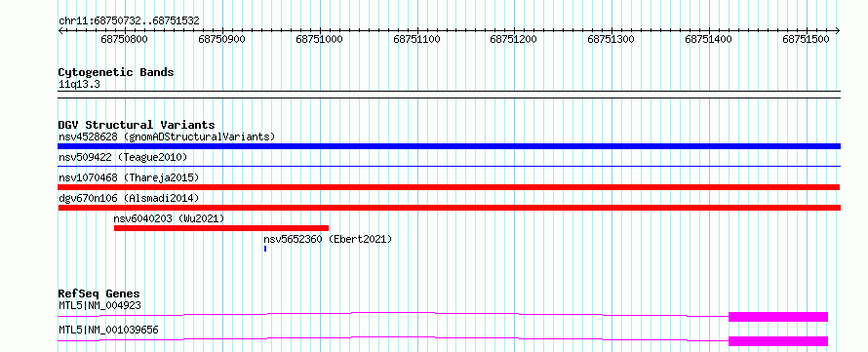Click ruler position 68751500
The image size is (868, 352).
click(x=806, y=40)
